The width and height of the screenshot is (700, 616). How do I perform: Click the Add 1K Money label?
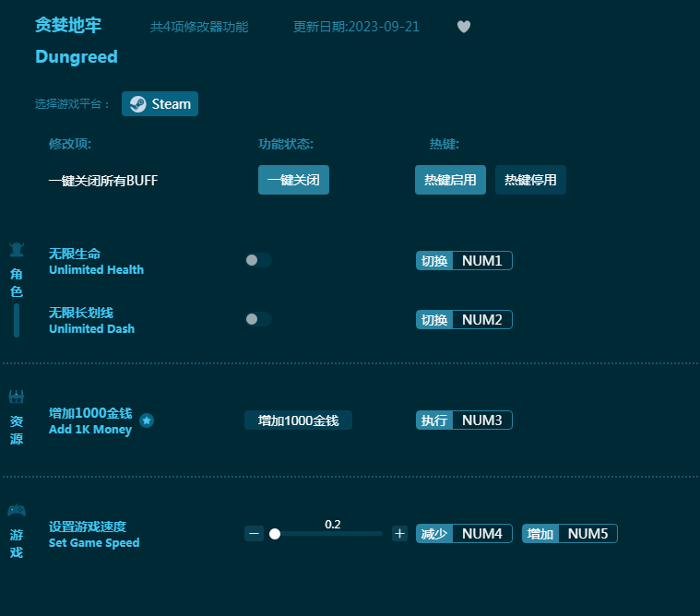[90, 430]
